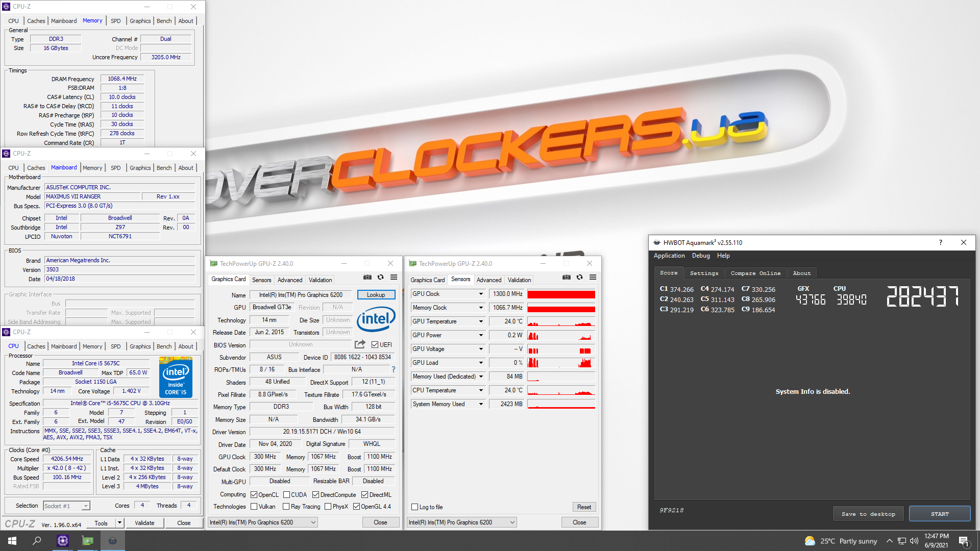
Task: Switch to Validation tab in GPU-Z Sensors window
Action: 520,280
